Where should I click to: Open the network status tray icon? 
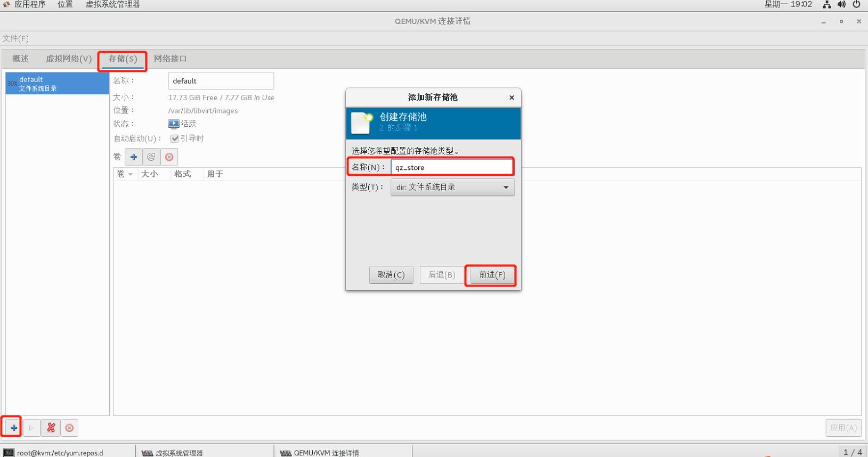(827, 4)
